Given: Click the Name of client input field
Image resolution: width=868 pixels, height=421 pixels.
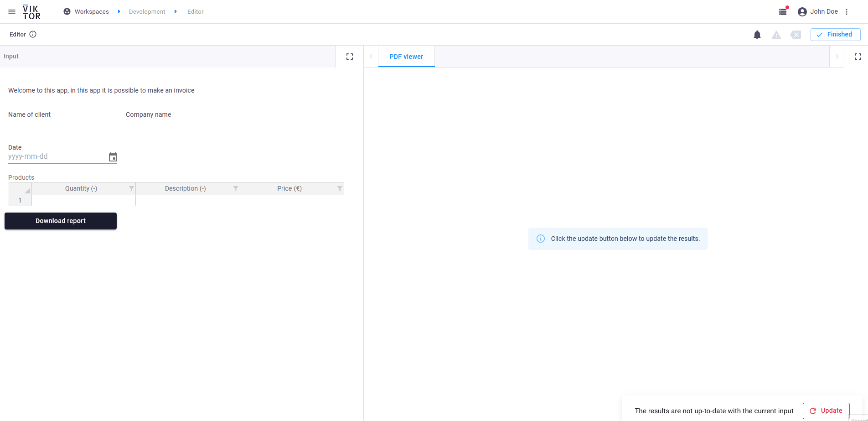Looking at the screenshot, I should coord(62,126).
